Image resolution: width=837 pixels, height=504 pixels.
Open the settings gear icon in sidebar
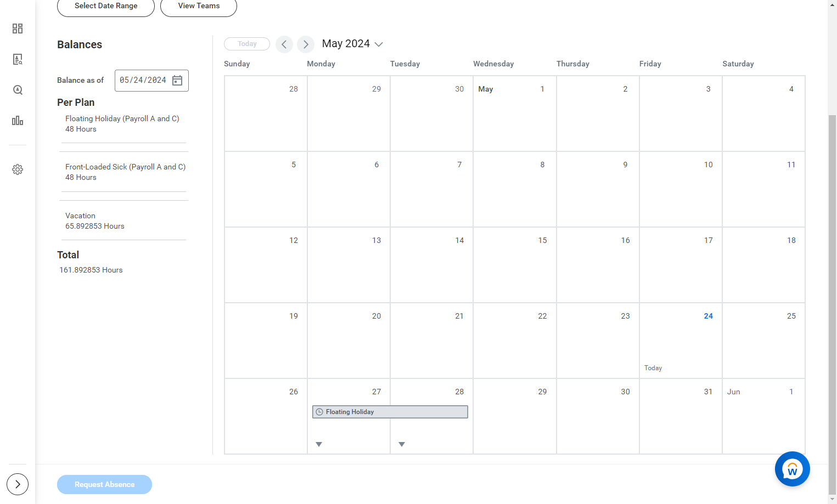(x=18, y=169)
